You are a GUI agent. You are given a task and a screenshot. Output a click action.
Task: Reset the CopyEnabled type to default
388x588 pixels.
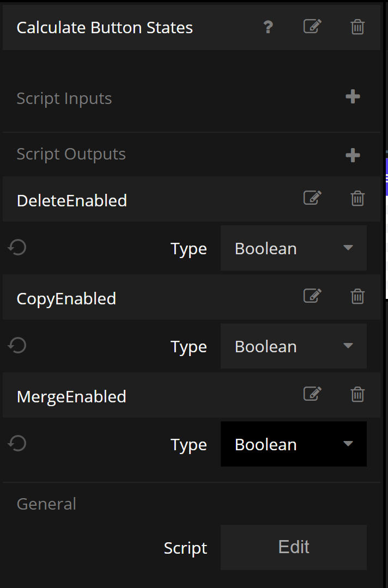click(17, 346)
